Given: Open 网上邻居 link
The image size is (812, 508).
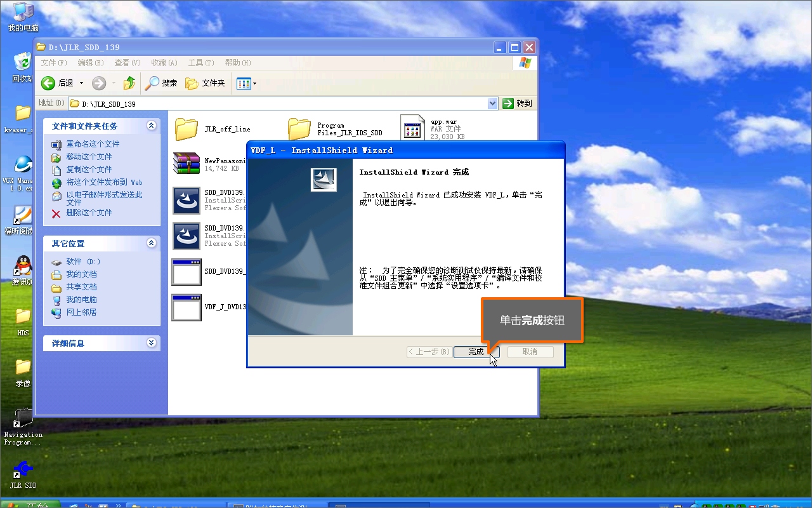Looking at the screenshot, I should 81,312.
